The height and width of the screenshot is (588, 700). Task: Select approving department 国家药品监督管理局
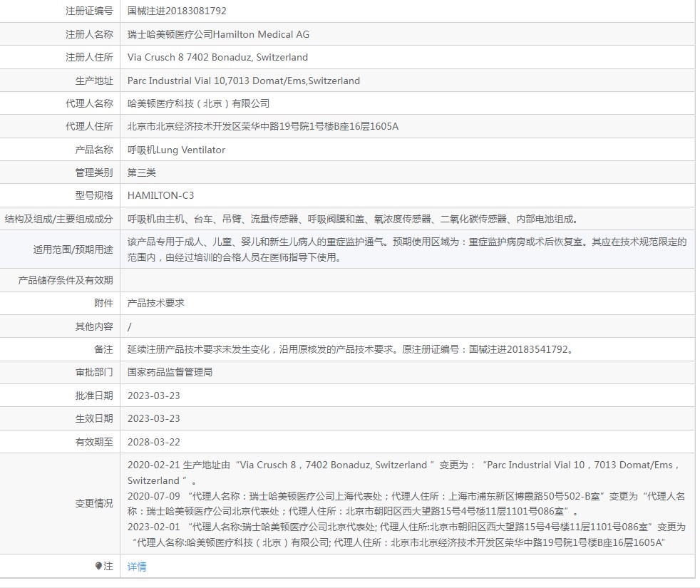point(170,372)
